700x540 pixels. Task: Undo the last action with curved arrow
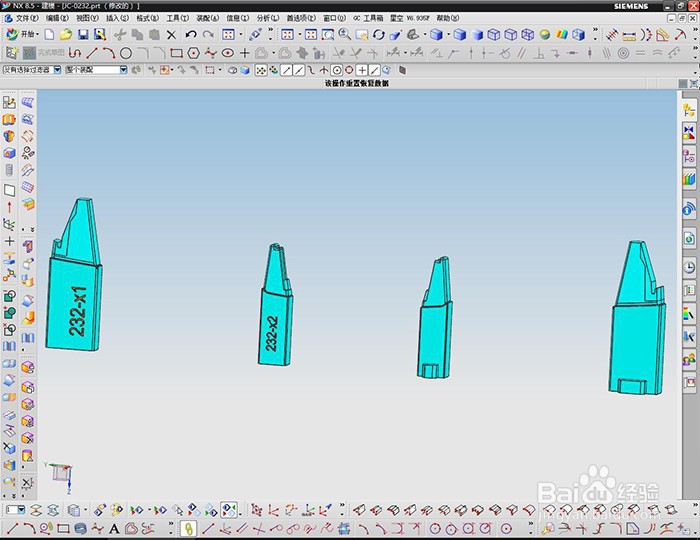tap(191, 34)
